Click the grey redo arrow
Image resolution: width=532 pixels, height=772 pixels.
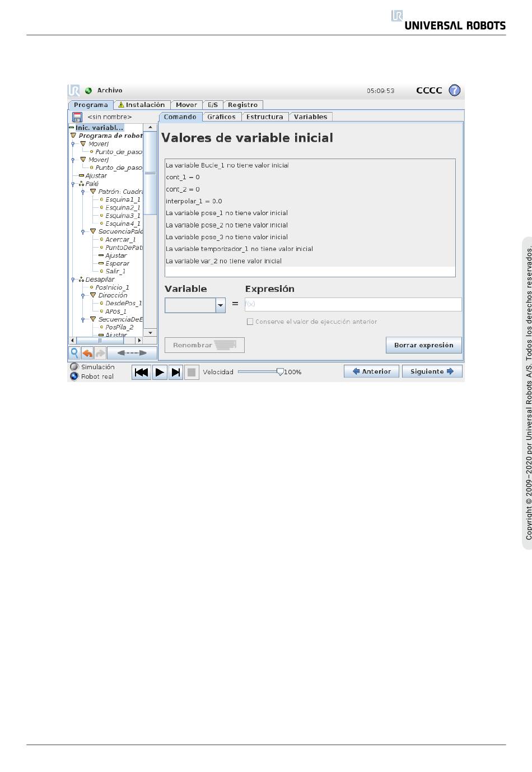100,353
